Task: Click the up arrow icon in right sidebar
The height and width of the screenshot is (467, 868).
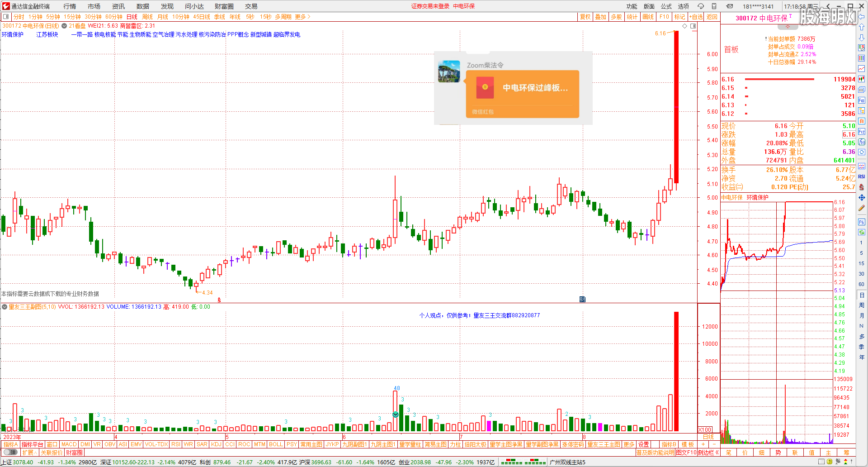Action: coord(862,27)
